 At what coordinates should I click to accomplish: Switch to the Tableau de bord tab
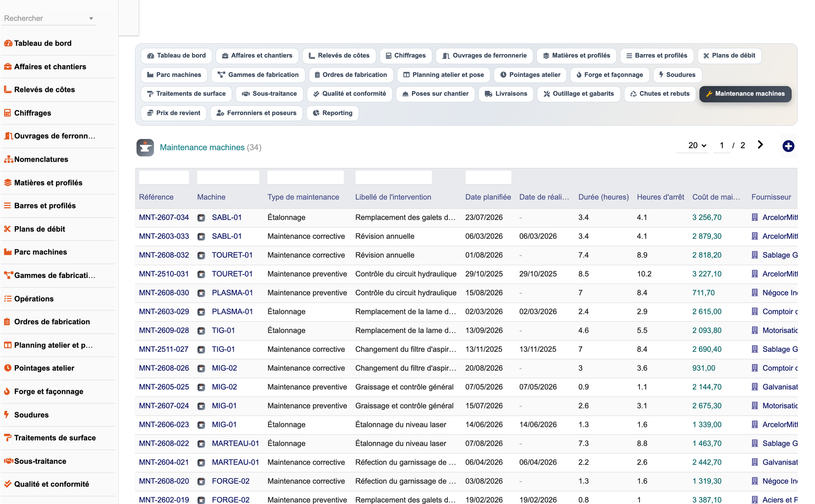click(176, 56)
